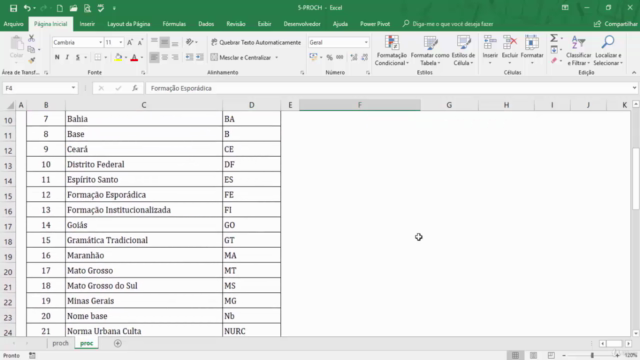Open the Fórmulas tab
This screenshot has height=360, width=640.
(x=174, y=24)
